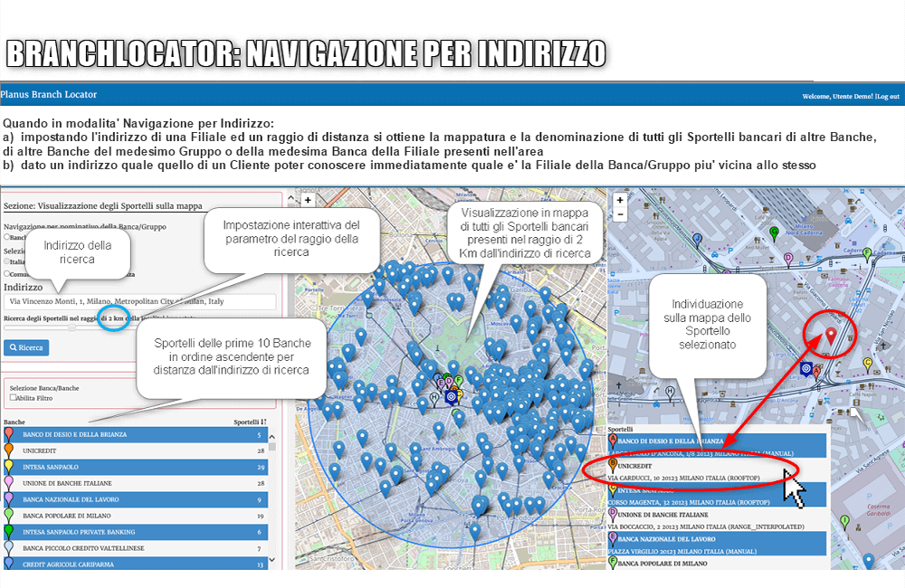Image resolution: width=905 pixels, height=588 pixels.
Task: Zoom in on the right map
Action: pos(620,200)
